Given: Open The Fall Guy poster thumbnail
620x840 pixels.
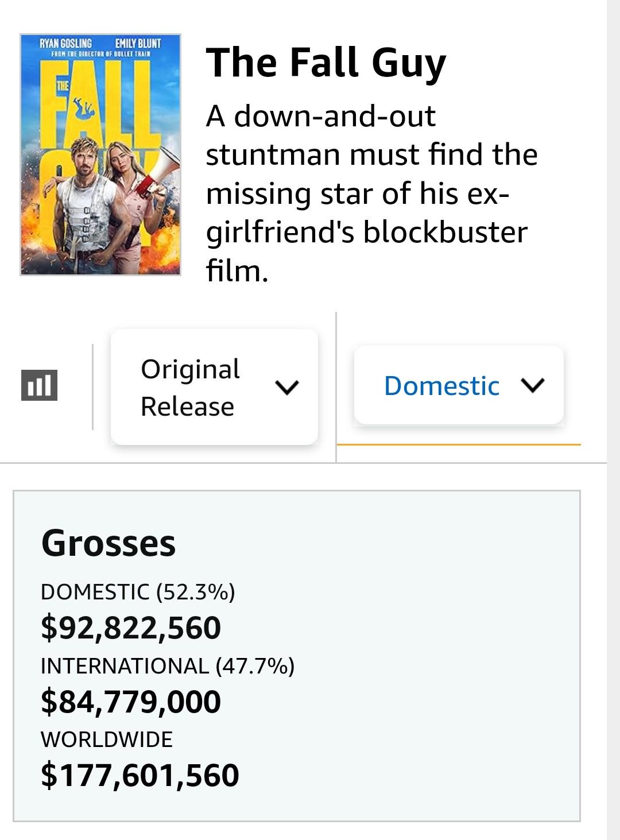Looking at the screenshot, I should 100,155.
